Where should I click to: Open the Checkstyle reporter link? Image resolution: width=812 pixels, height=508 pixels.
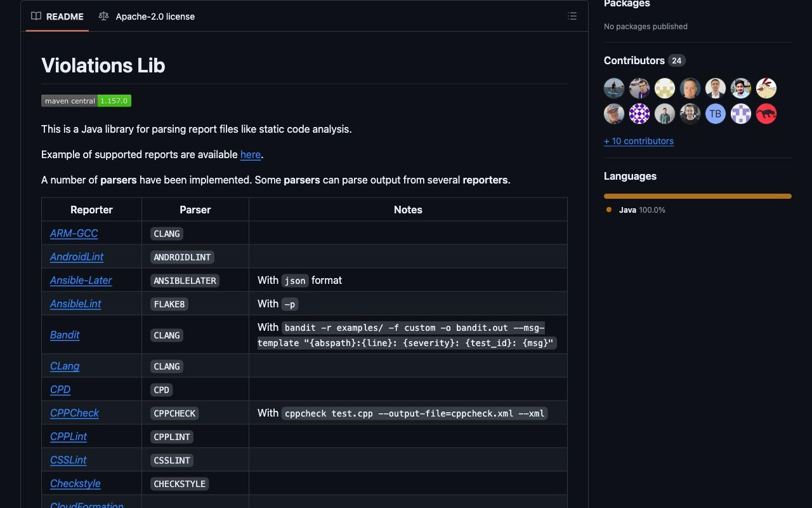(75, 483)
